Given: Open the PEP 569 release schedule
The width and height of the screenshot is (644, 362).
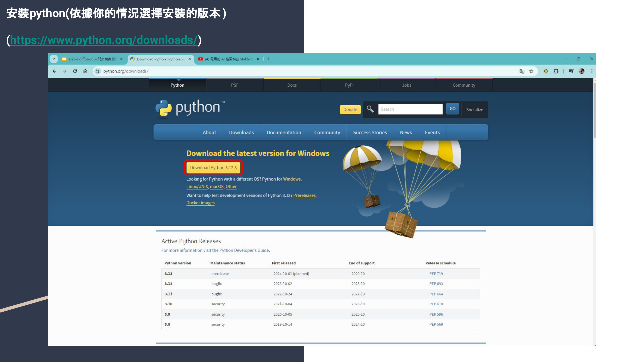Looking at the screenshot, I should [x=436, y=324].
